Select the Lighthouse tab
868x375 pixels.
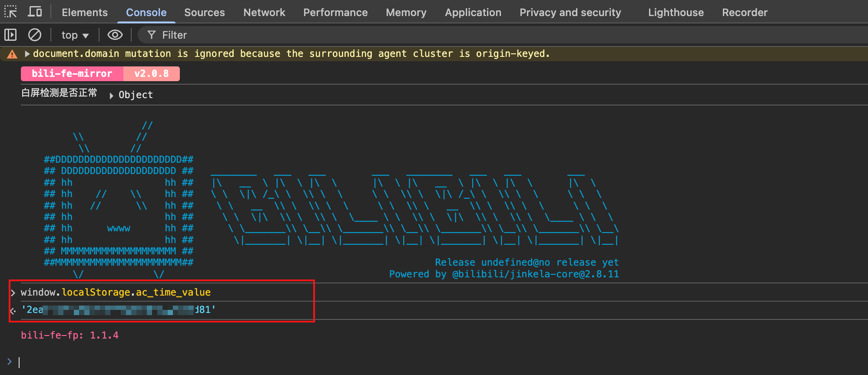tap(676, 12)
